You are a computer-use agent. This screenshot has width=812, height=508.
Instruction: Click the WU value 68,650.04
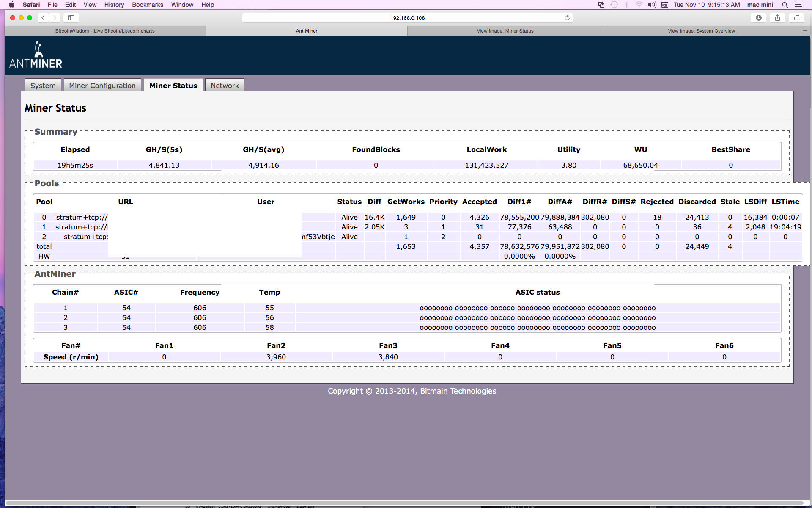tap(641, 165)
